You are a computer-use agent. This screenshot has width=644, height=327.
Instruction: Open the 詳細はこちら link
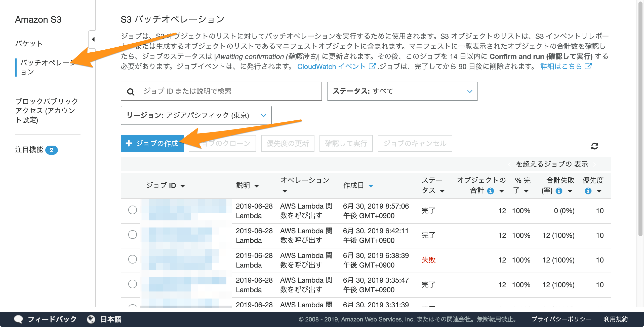(x=561, y=66)
